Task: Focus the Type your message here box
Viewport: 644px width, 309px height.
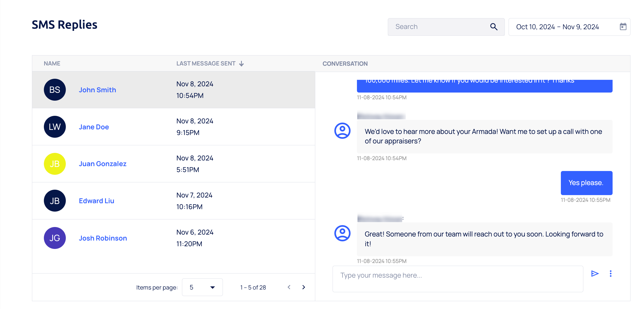Action: [458, 279]
